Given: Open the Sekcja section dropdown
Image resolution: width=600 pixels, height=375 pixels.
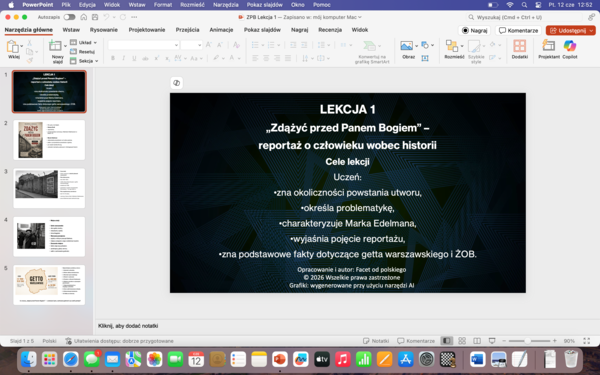Looking at the screenshot, I should coord(84,61).
